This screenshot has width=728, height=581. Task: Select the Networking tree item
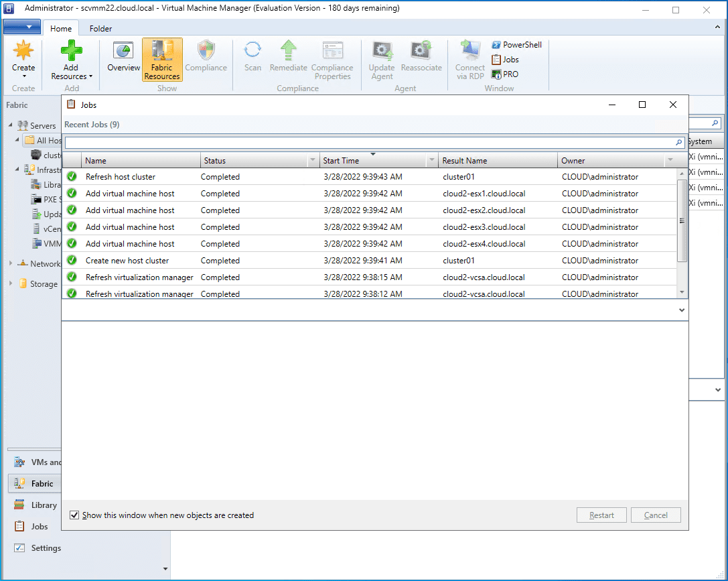39,263
